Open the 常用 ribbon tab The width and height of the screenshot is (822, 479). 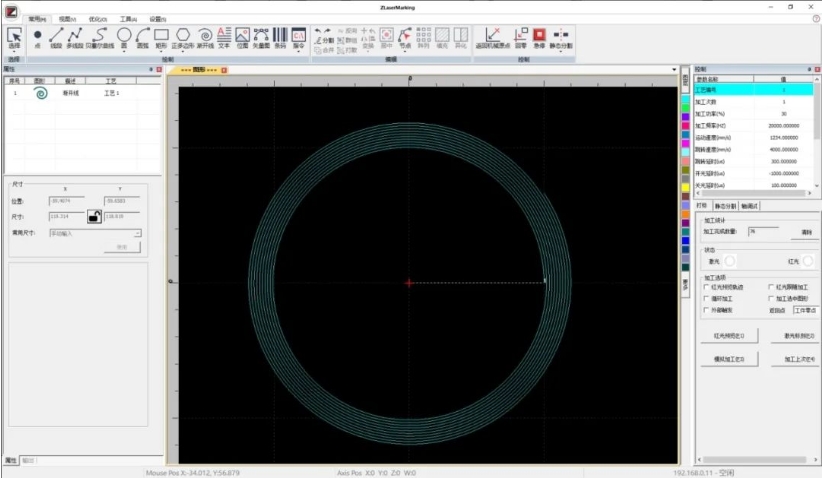pos(37,19)
